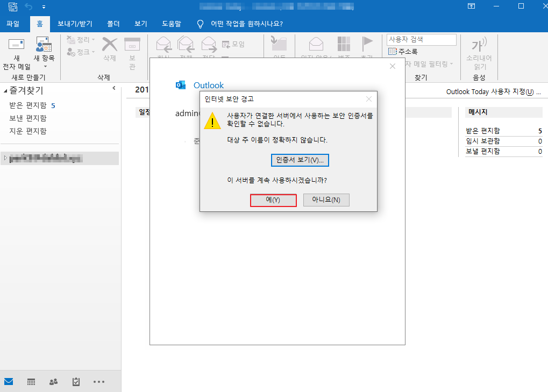Open 임시 보관함 in the 메시지 list

click(x=482, y=141)
